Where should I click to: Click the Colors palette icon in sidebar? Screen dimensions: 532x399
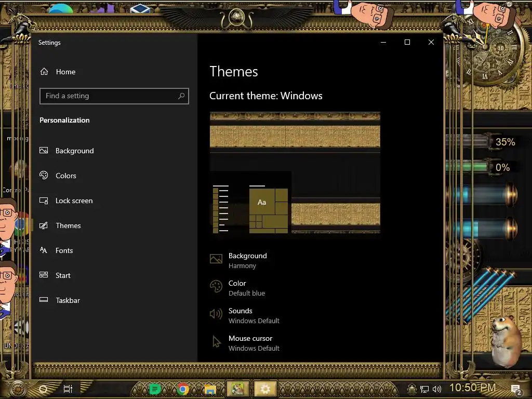[44, 175]
